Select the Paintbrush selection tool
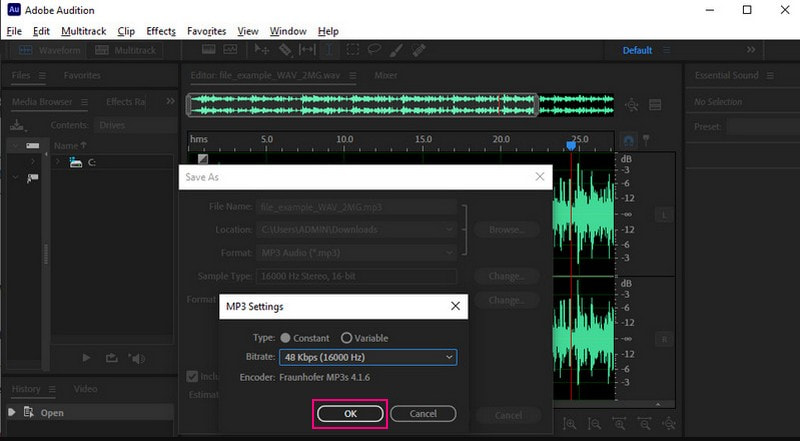 398,49
